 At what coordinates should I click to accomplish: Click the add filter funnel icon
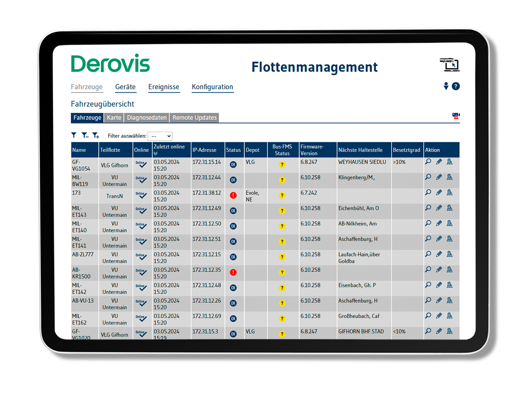[96, 135]
